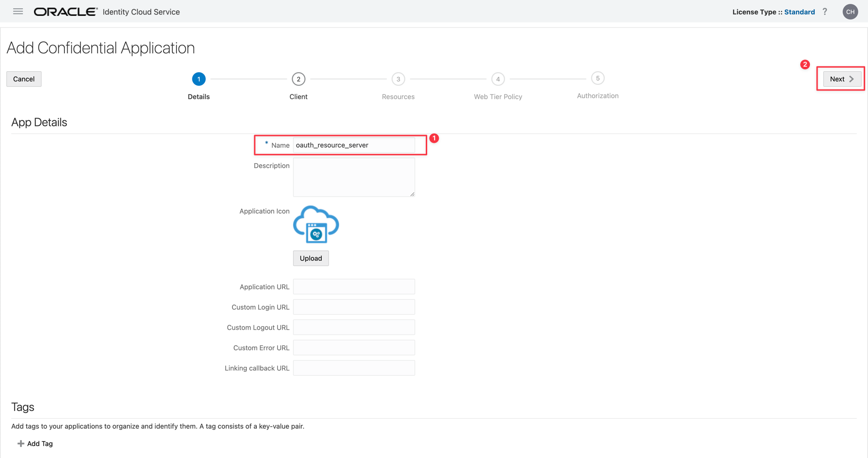Click into the Name input field
The image size is (868, 458).
(x=354, y=145)
